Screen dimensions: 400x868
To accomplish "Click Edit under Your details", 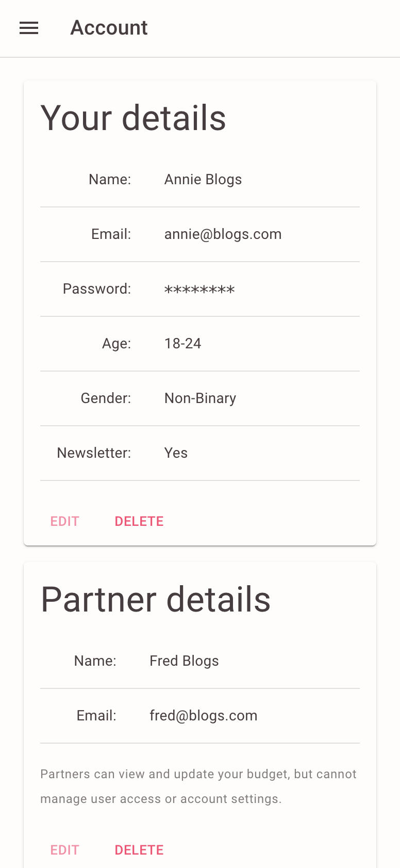I will coord(65,521).
